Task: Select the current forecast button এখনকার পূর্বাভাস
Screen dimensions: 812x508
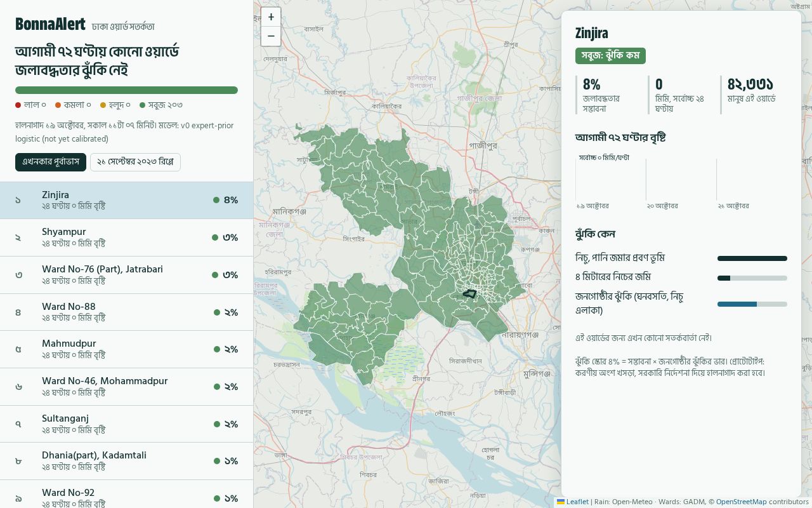Action: pyautogui.click(x=51, y=162)
